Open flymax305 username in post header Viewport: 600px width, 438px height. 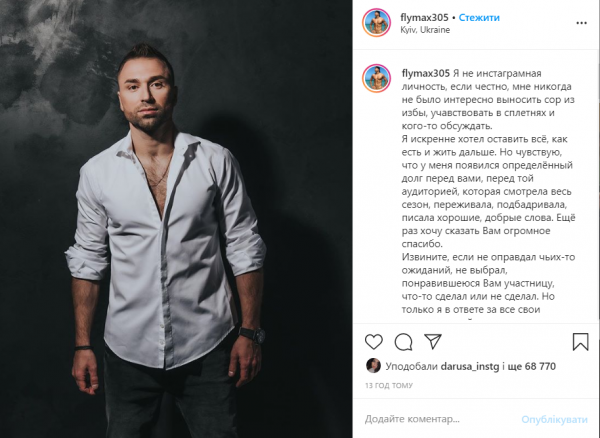(424, 18)
